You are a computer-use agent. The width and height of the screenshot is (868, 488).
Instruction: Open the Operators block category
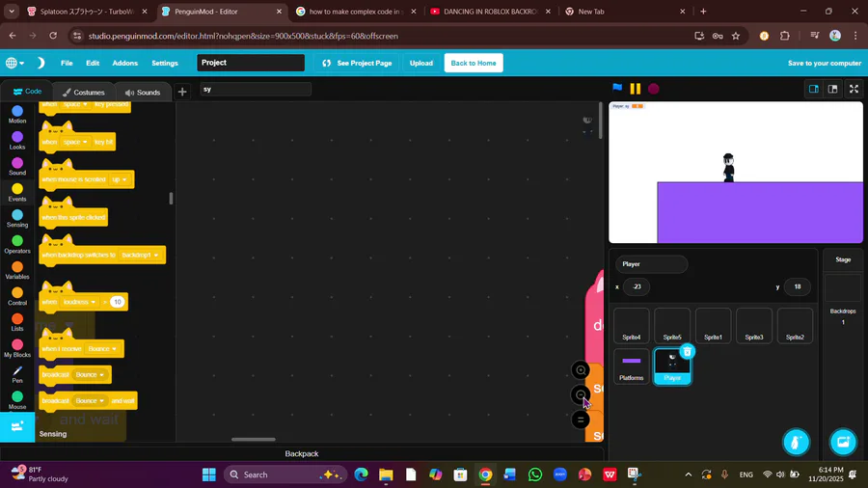[x=17, y=245]
